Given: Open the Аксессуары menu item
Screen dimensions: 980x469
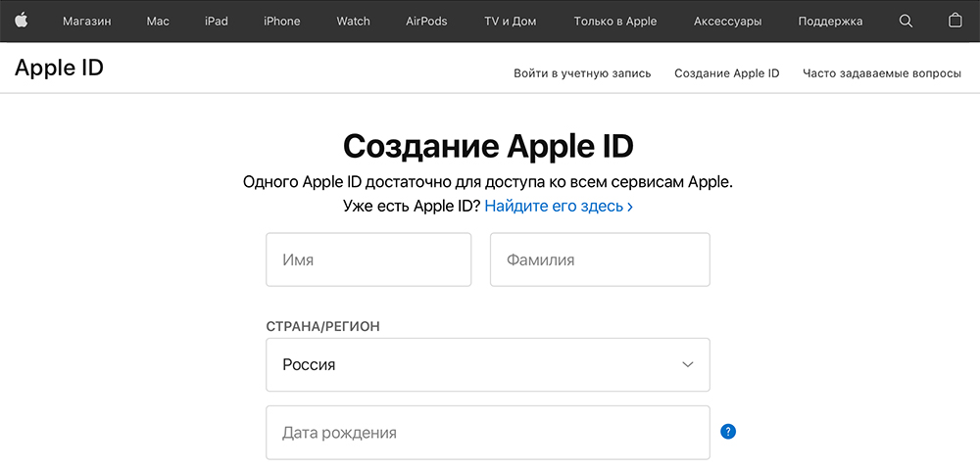Looking at the screenshot, I should (727, 22).
